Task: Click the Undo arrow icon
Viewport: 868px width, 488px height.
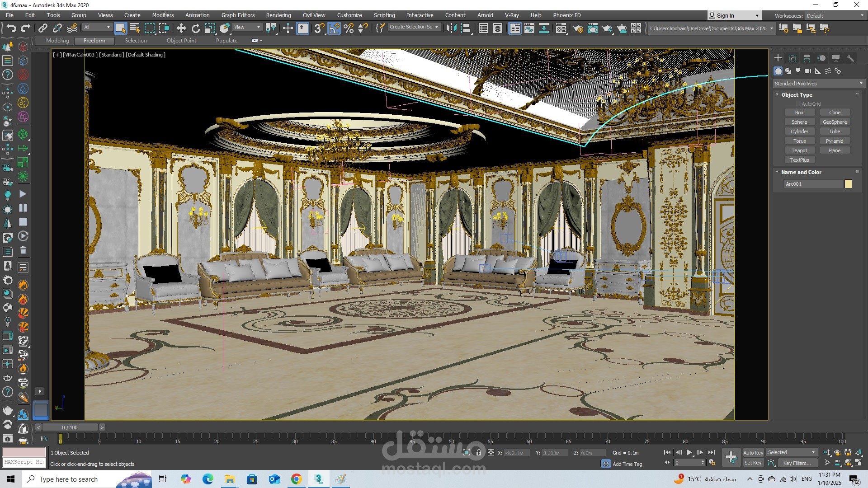Action: pyautogui.click(x=11, y=28)
